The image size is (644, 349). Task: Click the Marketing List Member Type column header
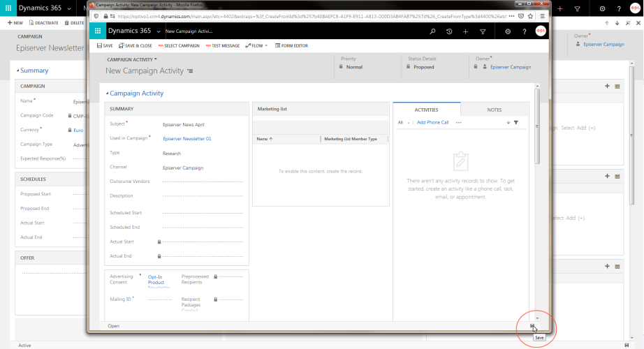[351, 139]
